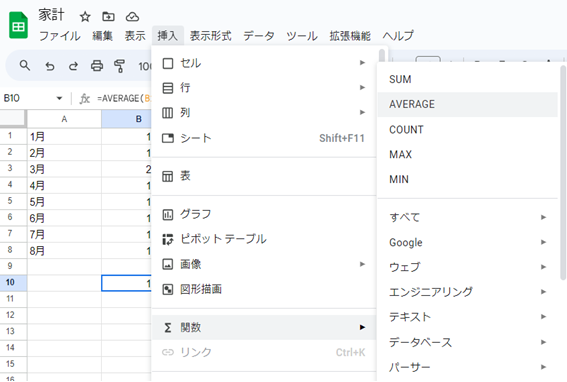The image size is (567, 382).
Task: Expand the ウェブ function category
Action: tap(468, 267)
